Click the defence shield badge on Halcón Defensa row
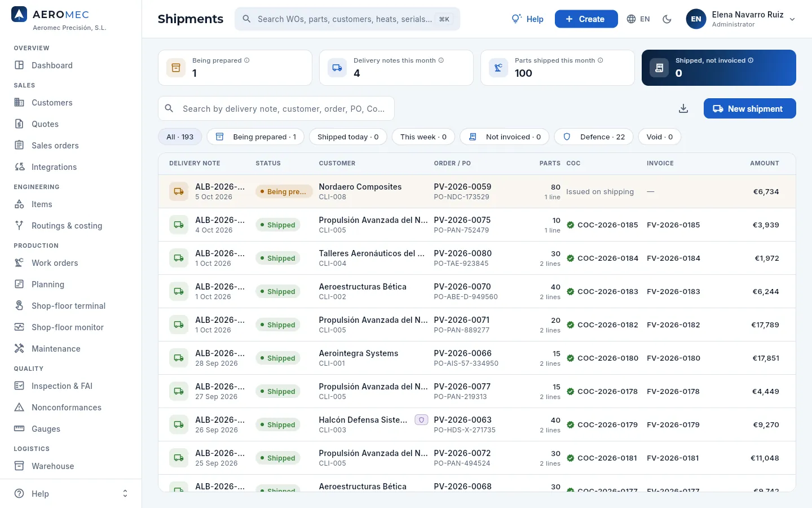 tap(421, 420)
